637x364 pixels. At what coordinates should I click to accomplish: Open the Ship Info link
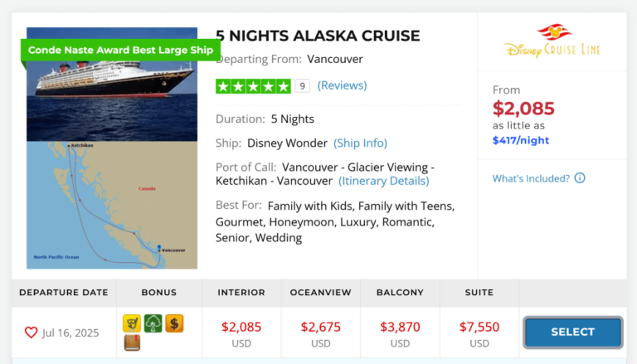tap(360, 143)
